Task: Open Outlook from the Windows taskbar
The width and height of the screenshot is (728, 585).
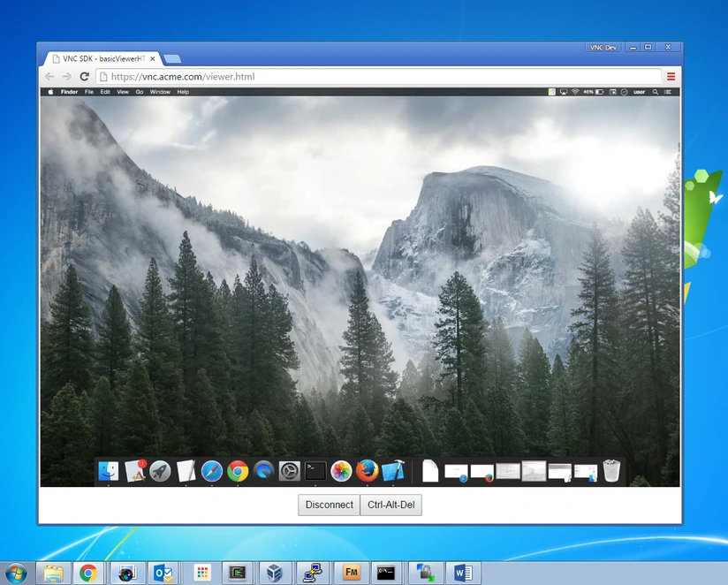Action: (x=163, y=574)
